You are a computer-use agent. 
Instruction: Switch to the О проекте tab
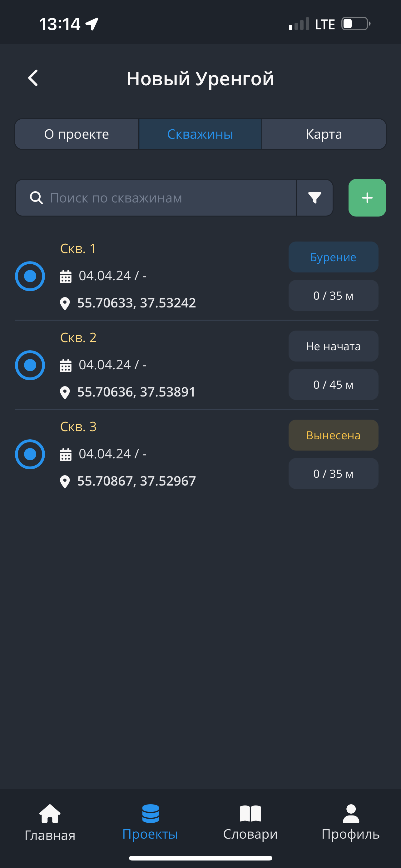[77, 134]
